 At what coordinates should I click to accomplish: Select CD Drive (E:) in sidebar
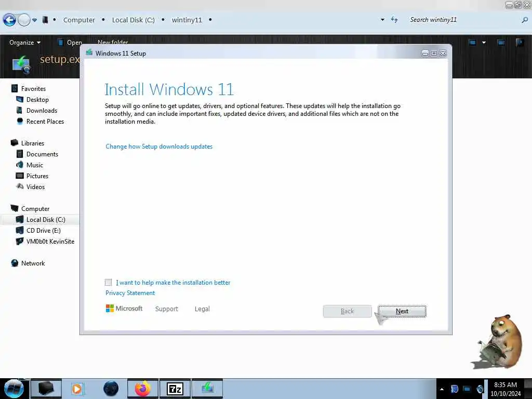point(44,230)
